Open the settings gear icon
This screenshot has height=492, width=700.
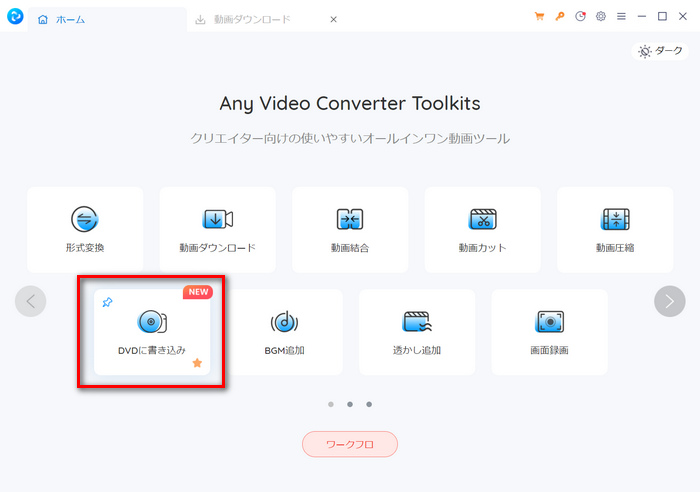tap(601, 17)
